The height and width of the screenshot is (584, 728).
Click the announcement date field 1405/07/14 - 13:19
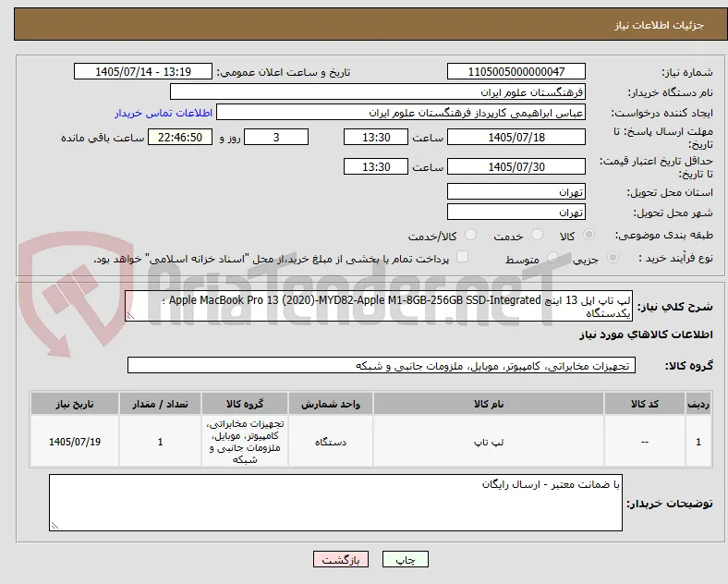143,71
